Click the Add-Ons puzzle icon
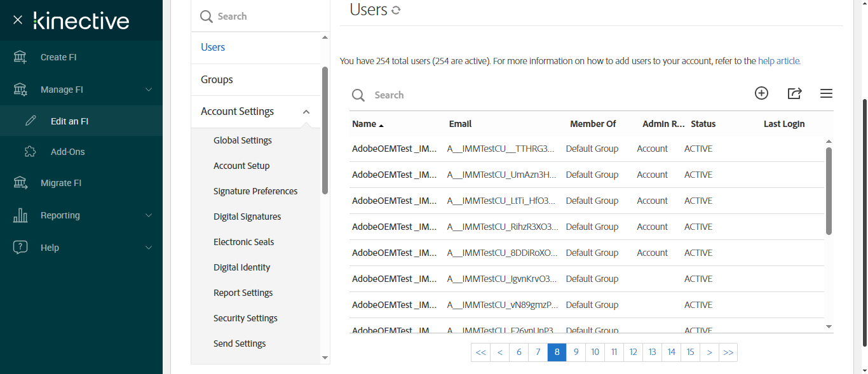 (x=31, y=152)
